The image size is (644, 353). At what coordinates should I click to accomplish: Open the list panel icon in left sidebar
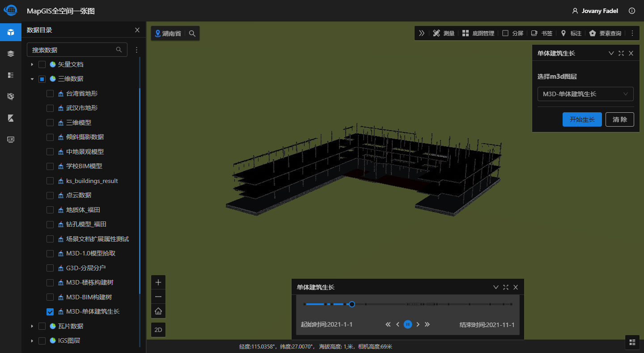[x=11, y=75]
